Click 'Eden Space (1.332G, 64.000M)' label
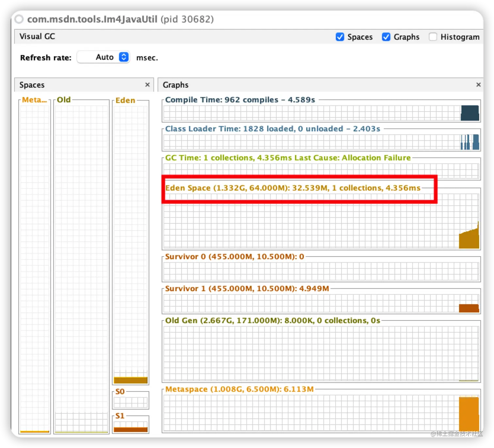 (227, 188)
